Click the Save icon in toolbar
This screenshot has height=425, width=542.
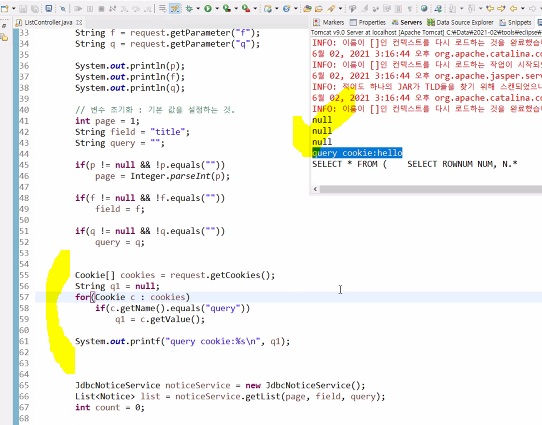[x=23, y=8]
